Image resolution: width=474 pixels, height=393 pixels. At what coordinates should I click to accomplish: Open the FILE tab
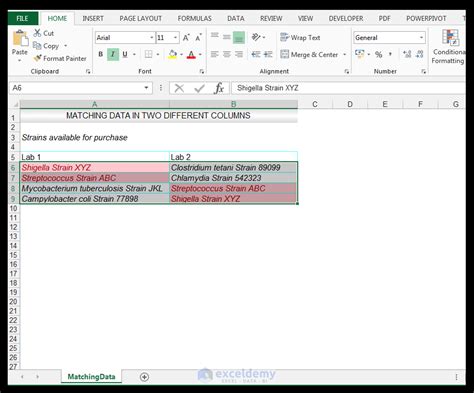click(x=23, y=18)
